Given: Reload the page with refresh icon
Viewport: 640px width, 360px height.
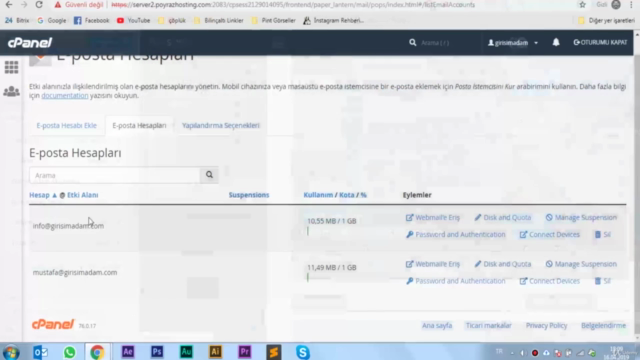Looking at the screenshot, I should 39,5.
